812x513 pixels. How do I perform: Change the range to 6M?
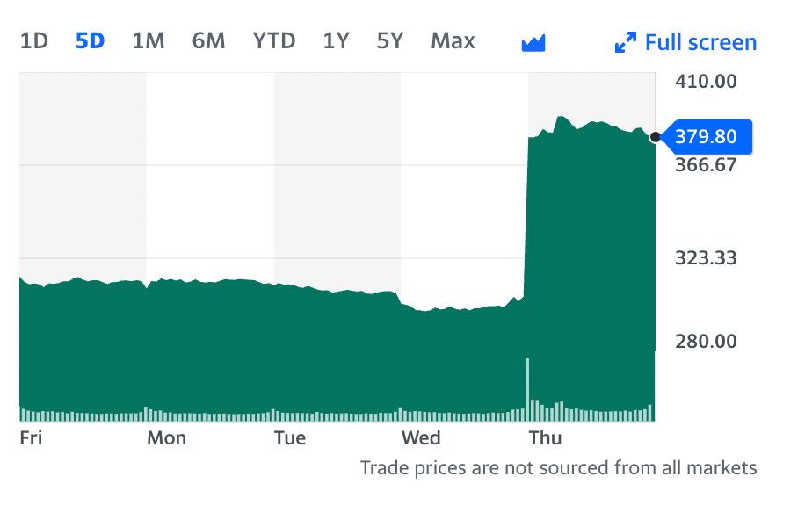[208, 40]
